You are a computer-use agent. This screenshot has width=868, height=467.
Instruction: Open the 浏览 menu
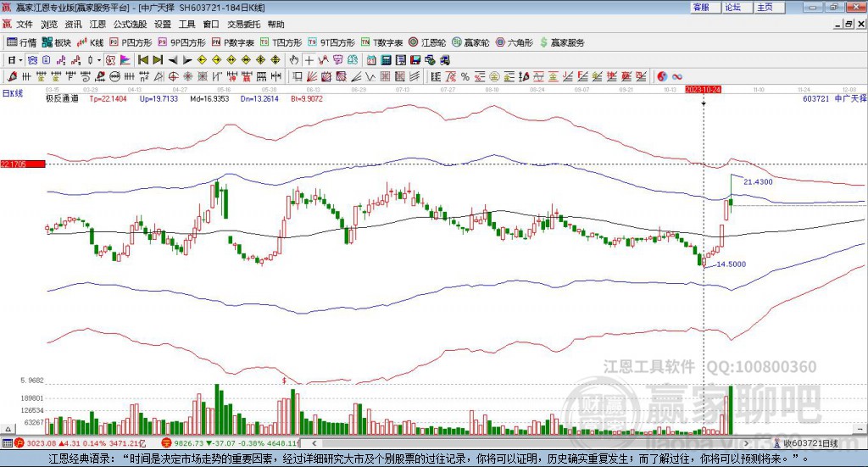(x=49, y=25)
